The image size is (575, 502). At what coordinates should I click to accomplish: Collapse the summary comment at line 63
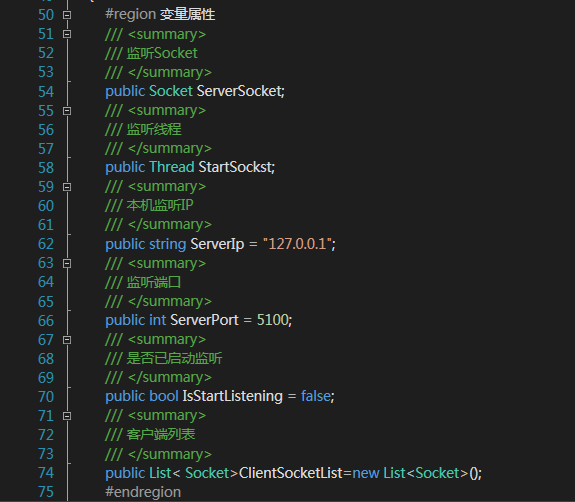click(x=67, y=263)
